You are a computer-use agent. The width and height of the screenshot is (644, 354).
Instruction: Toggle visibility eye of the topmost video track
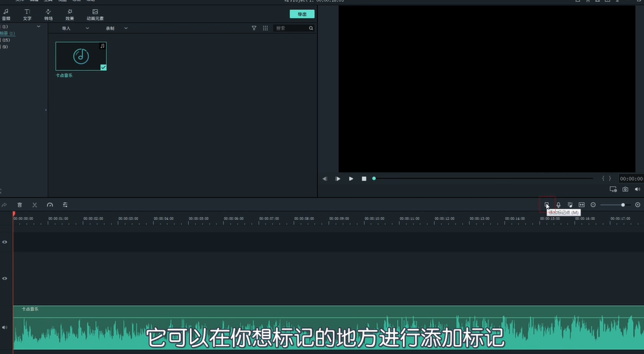pyautogui.click(x=5, y=242)
